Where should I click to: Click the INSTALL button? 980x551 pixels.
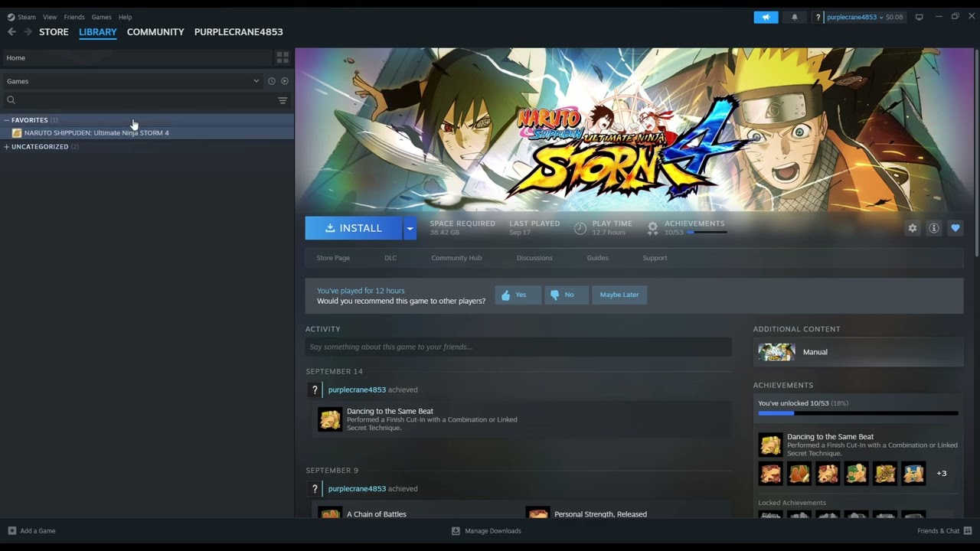(354, 228)
